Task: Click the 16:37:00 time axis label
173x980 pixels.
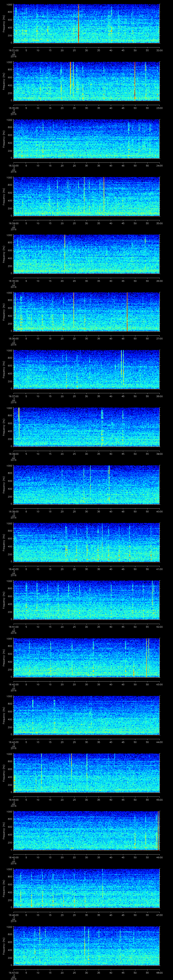Action: click(x=14, y=396)
